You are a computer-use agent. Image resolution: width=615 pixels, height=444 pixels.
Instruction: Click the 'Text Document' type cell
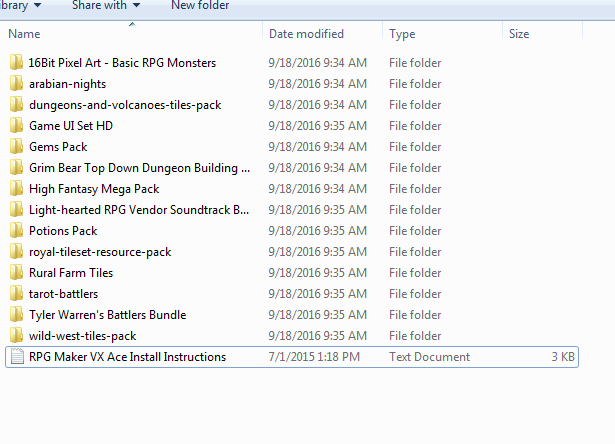[x=429, y=357]
